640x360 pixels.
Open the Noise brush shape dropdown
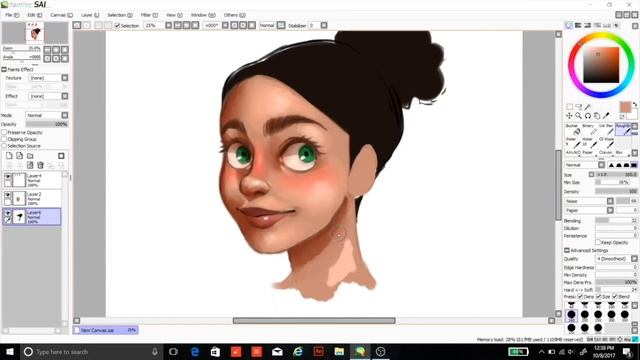pyautogui.click(x=589, y=201)
